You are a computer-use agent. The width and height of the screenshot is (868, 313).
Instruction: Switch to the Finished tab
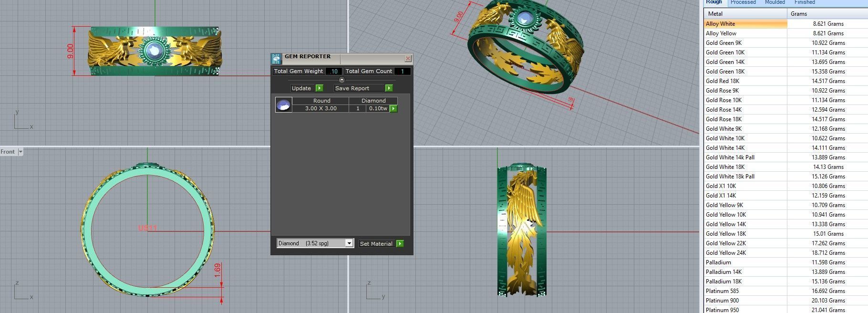[x=805, y=2]
